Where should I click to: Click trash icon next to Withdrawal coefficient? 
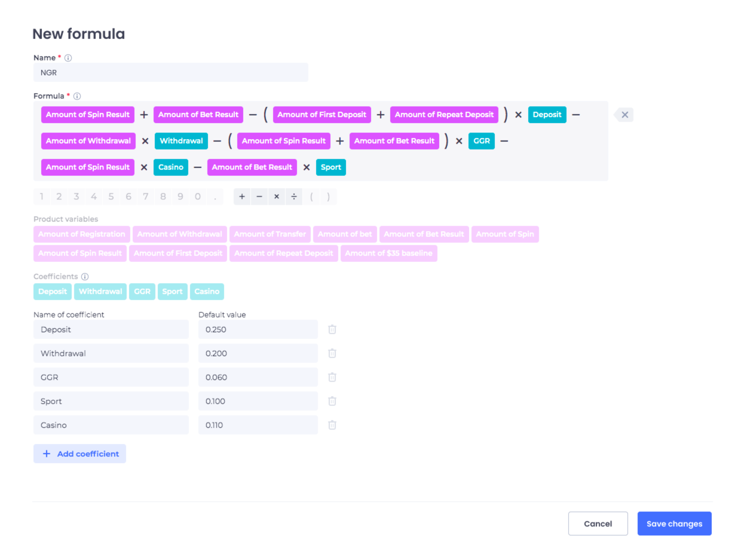pos(332,353)
